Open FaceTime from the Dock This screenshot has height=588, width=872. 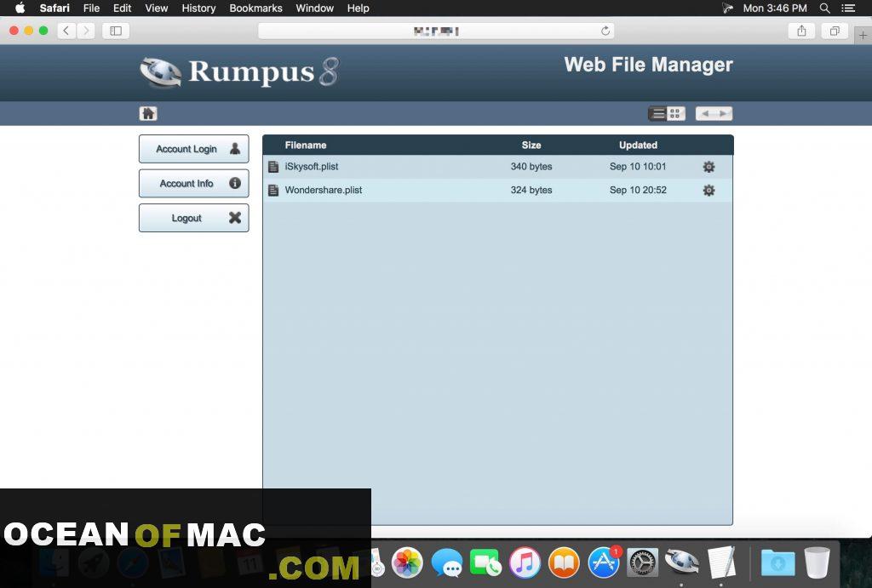tap(485, 562)
